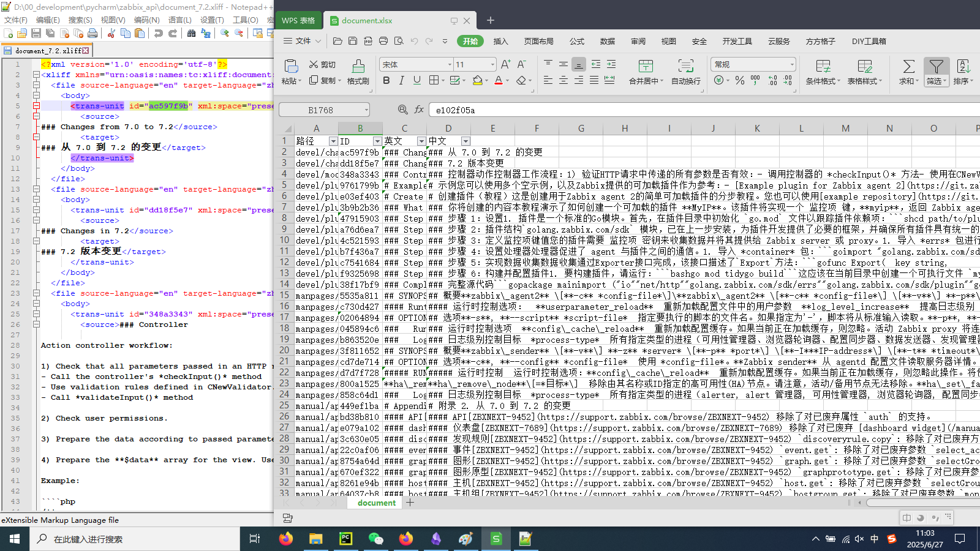Screen dimensions: 980x551
Task: Click 表格样式 table style button
Action: coord(865,72)
